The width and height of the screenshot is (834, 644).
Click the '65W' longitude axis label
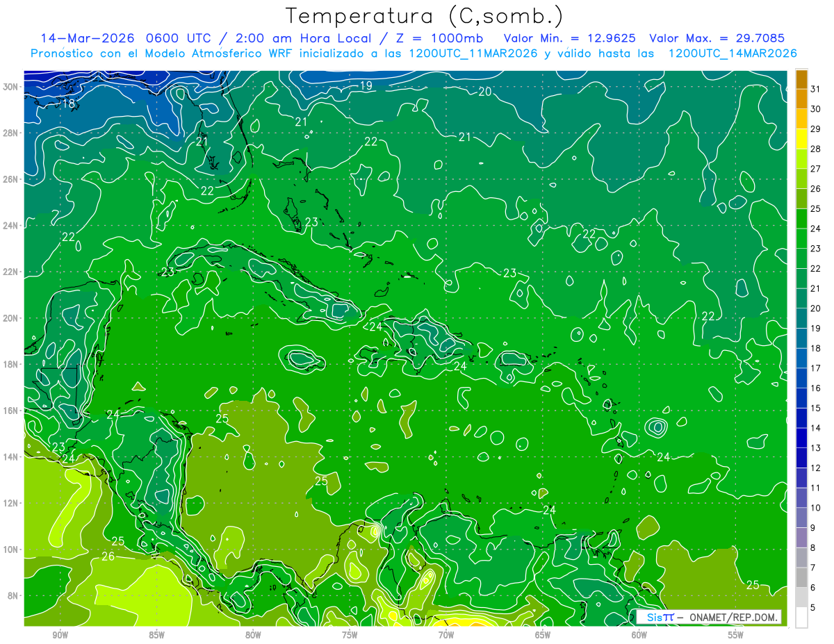[x=543, y=635]
